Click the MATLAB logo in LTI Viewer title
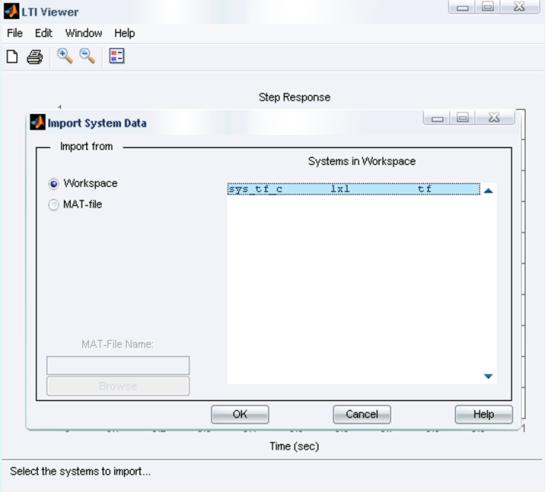Viewport: 545px width, 492px height. (x=11, y=11)
